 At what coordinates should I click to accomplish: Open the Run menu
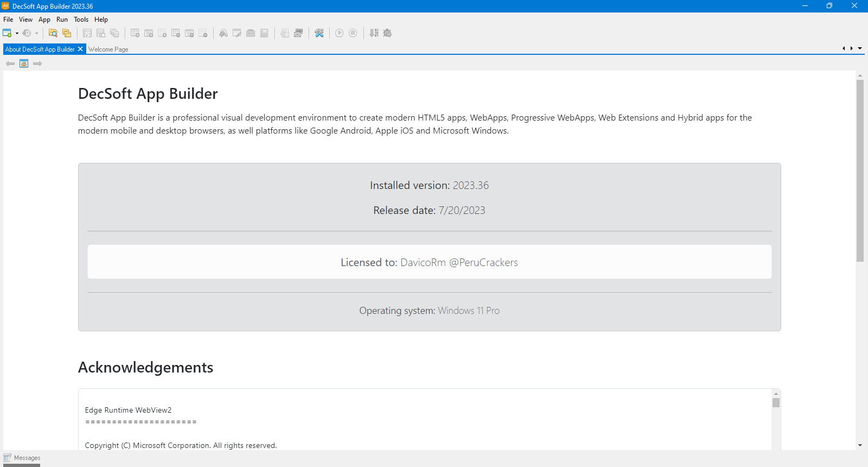[x=62, y=20]
